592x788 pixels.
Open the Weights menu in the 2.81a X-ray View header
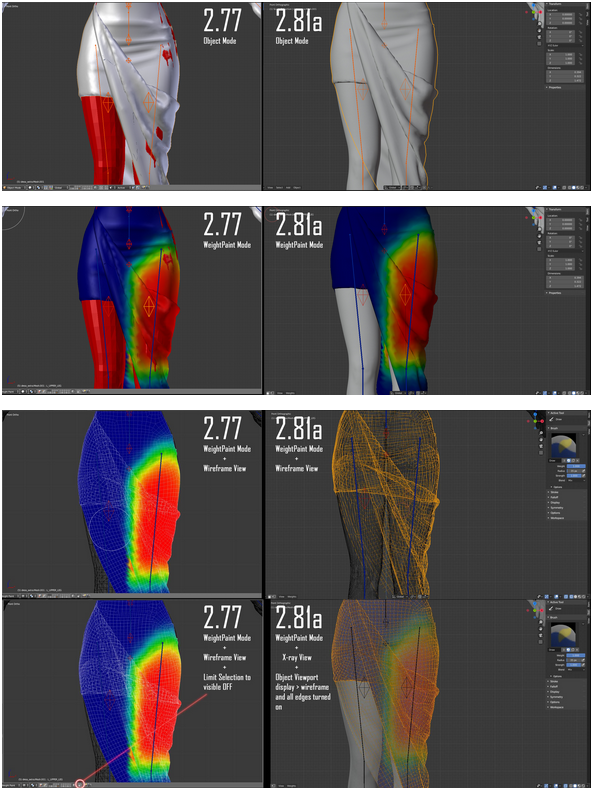click(291, 786)
